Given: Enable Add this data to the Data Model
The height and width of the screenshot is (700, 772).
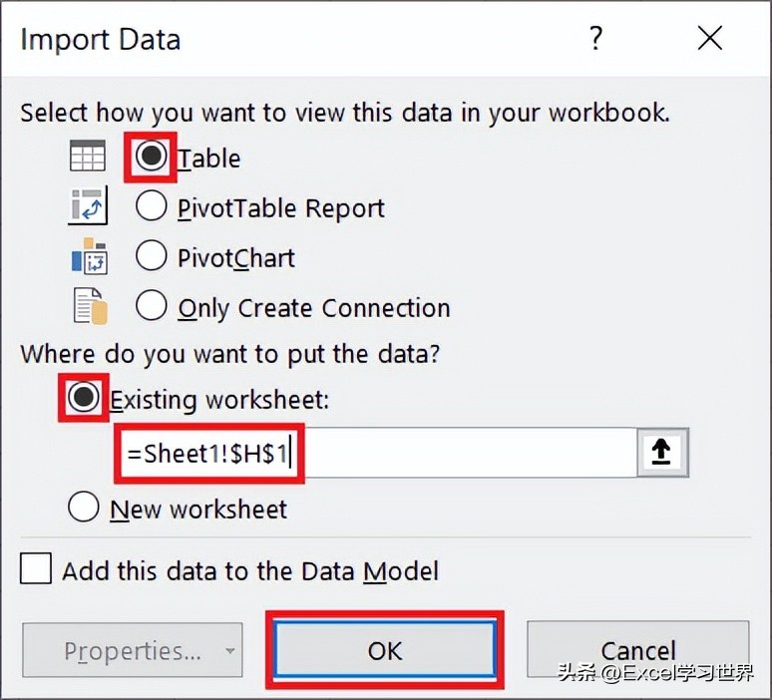Looking at the screenshot, I should pos(36,568).
